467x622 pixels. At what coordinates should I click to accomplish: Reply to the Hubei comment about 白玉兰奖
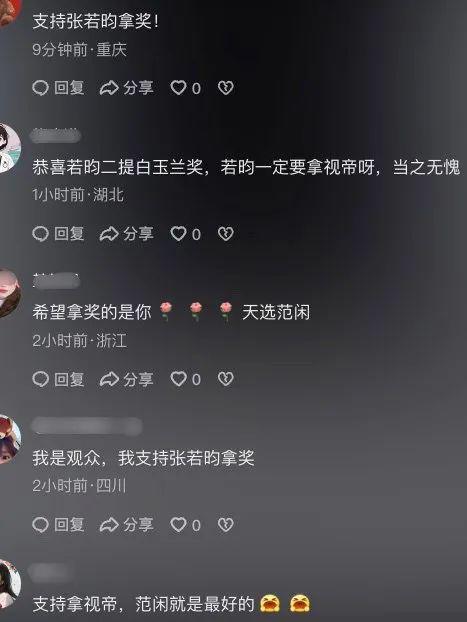[x=58, y=234]
